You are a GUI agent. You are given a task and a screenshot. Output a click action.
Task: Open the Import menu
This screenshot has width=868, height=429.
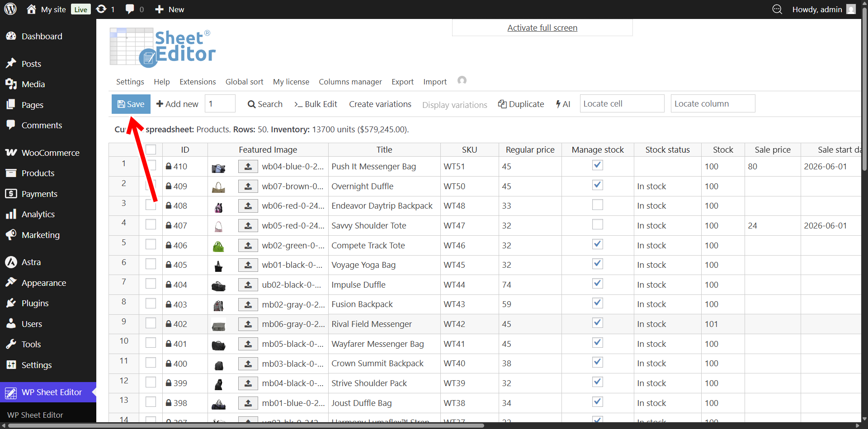click(435, 82)
